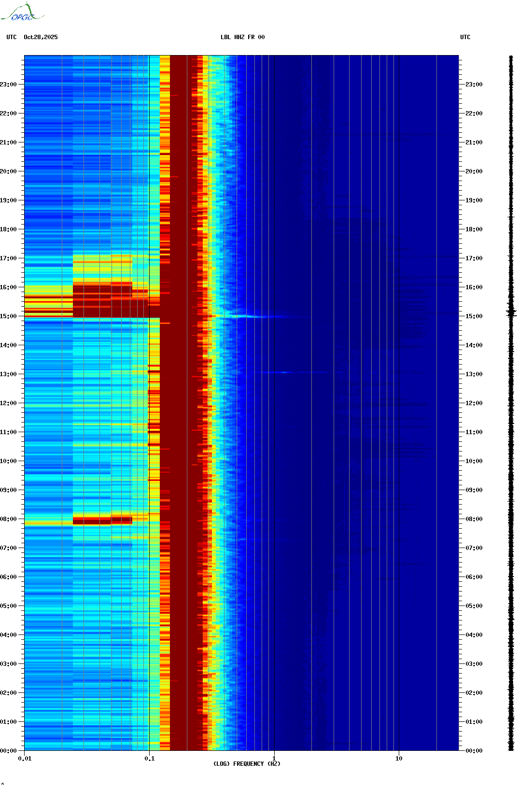Viewport: 532px width, 789px height.
Task: Click the date label Oct28,2025
Action: point(41,37)
